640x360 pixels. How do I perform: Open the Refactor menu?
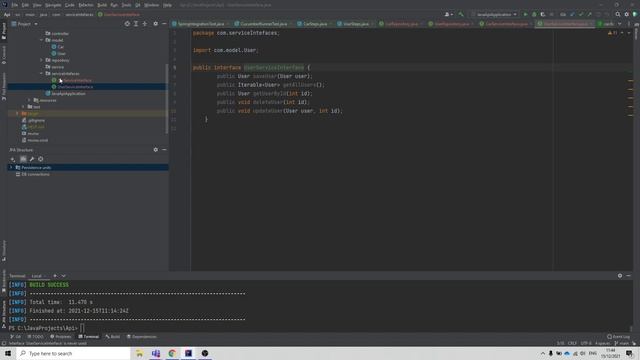86,5
